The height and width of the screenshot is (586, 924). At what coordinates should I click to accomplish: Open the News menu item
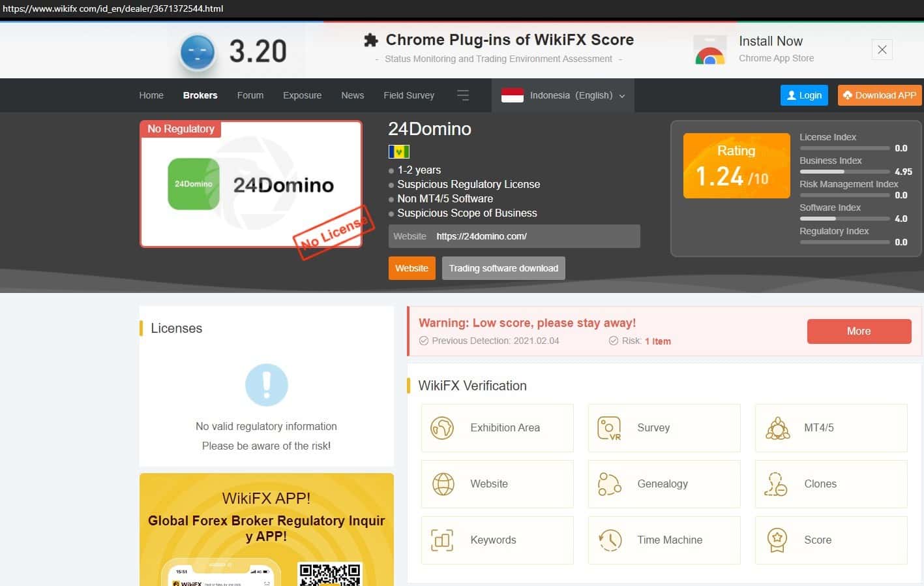pos(353,95)
